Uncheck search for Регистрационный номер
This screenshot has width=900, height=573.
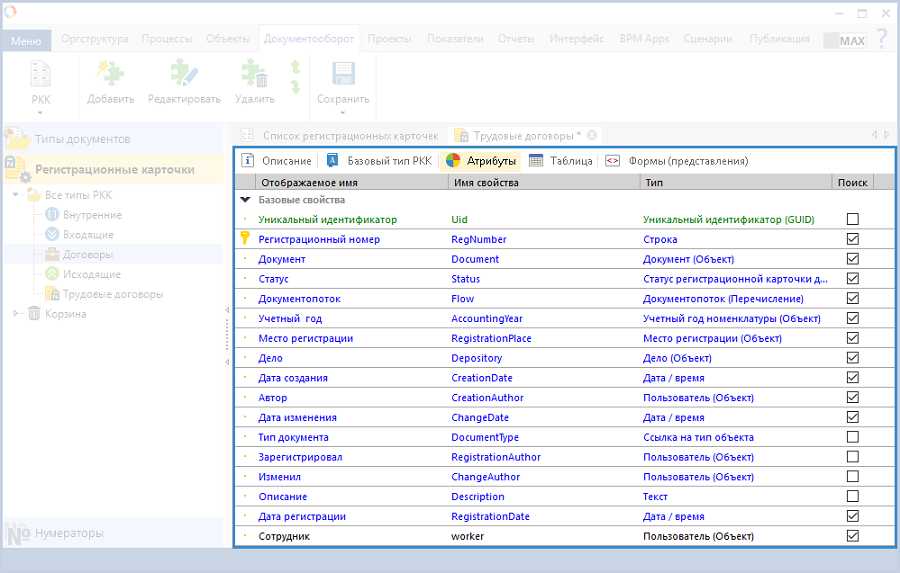(853, 239)
